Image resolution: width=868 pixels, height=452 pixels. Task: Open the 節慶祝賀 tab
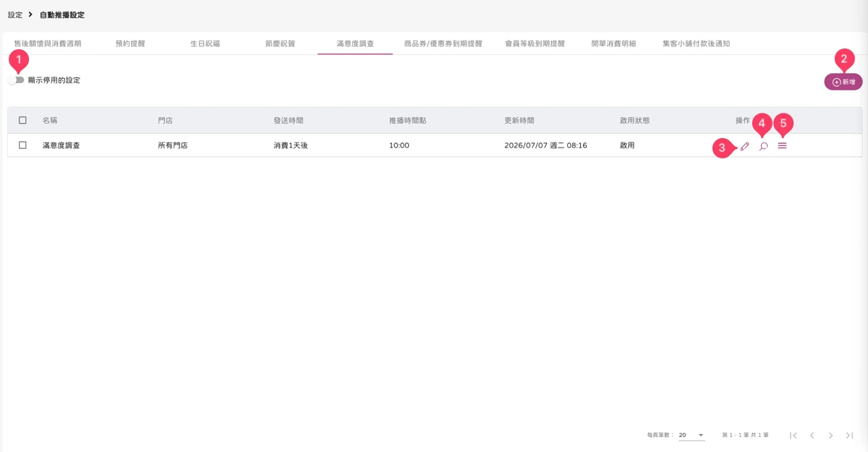(x=280, y=43)
